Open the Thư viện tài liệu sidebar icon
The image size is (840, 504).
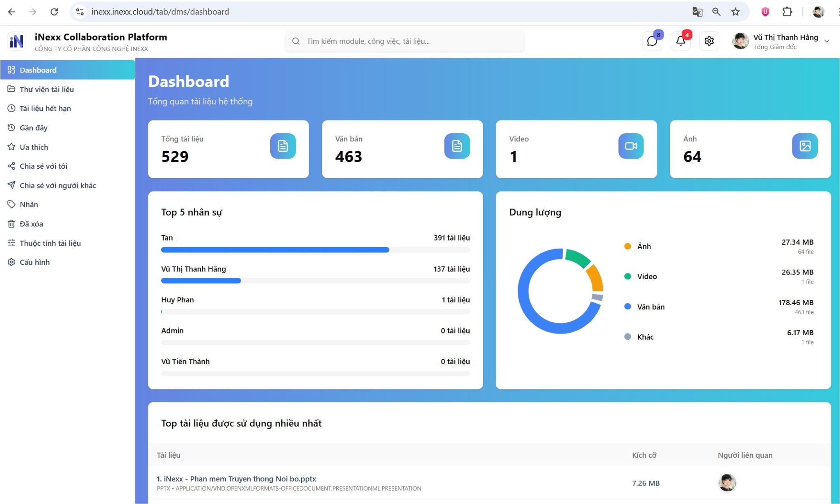11,89
